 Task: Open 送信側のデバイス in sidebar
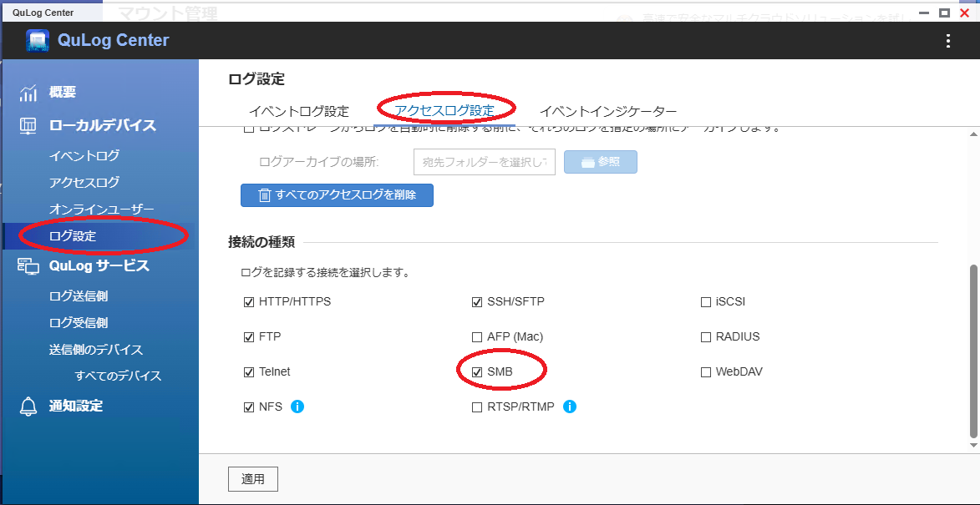click(96, 350)
